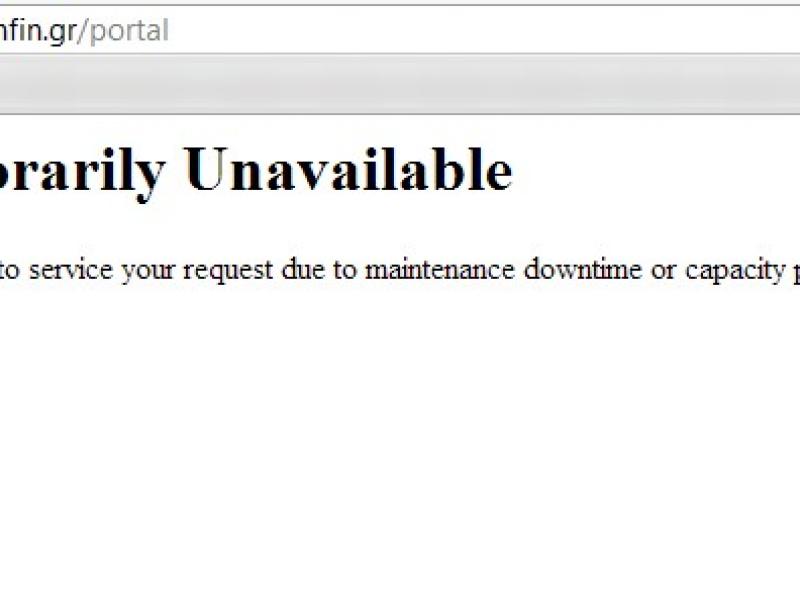Click the '/portal' path in the URL
The image size is (800, 600).
tap(123, 31)
